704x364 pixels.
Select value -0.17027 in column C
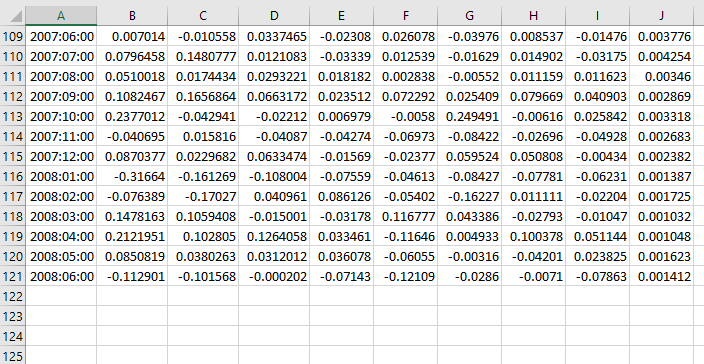click(x=203, y=196)
